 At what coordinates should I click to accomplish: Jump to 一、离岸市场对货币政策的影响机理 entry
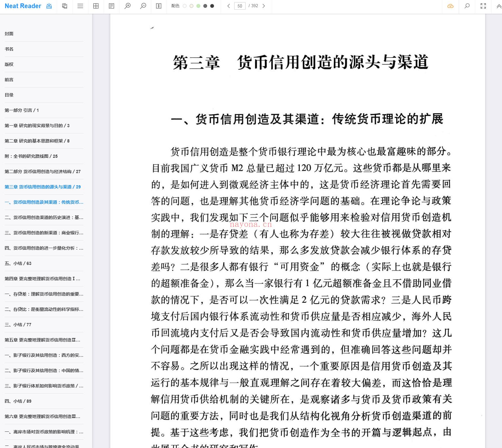pyautogui.click(x=44, y=432)
